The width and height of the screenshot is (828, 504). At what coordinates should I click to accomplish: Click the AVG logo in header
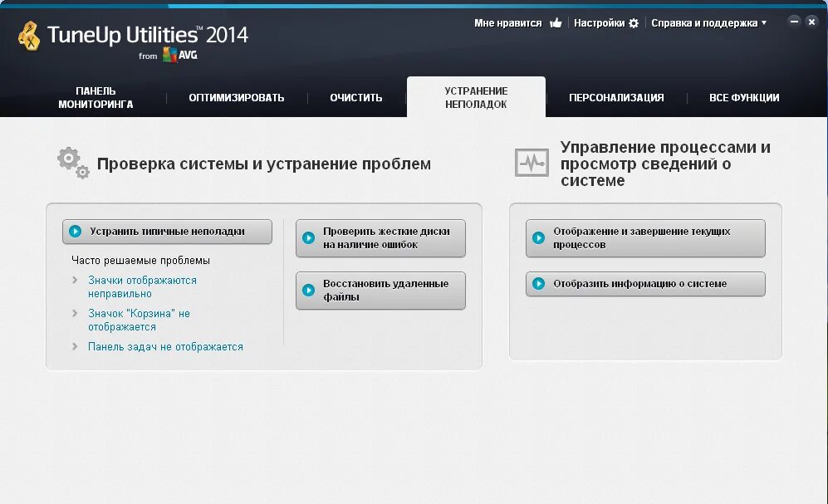(179, 55)
